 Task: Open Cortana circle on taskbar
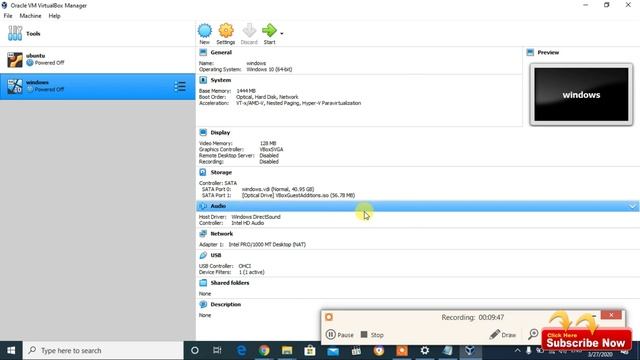tap(195, 351)
